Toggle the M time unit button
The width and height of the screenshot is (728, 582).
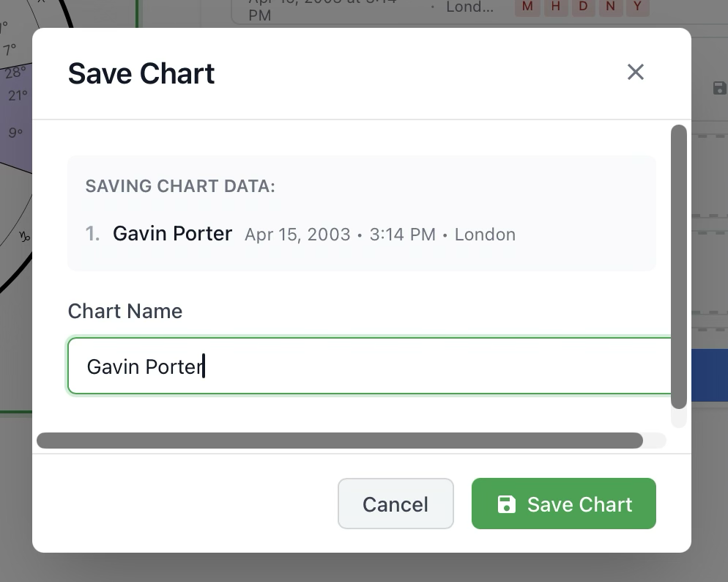click(x=527, y=7)
